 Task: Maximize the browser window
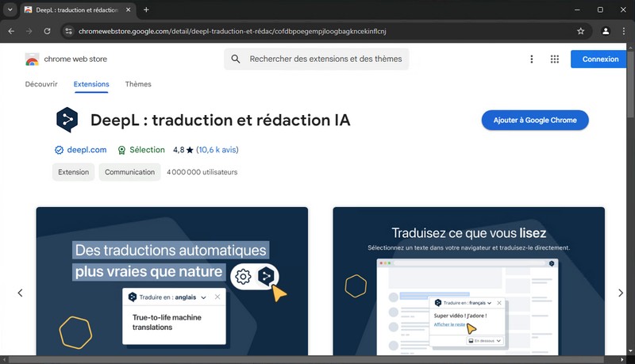click(x=600, y=10)
